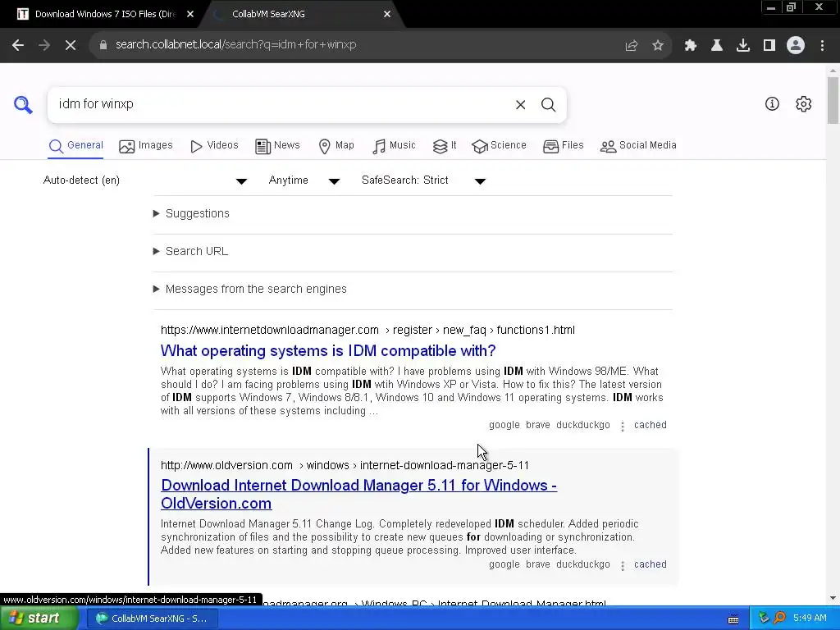Select the General search category
Viewport: 840px width, 630px height.
(x=75, y=146)
